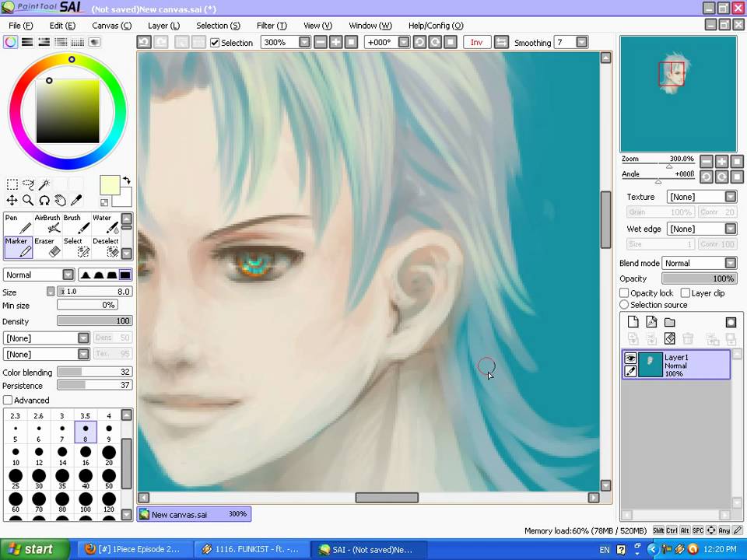747x560 pixels.
Task: Click the navigator preview thumbnail
Action: pos(678,94)
